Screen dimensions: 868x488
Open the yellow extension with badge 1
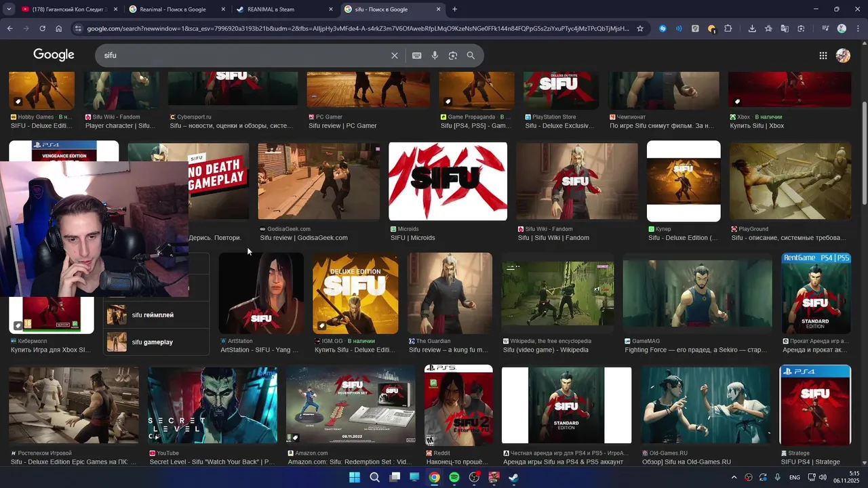point(711,28)
